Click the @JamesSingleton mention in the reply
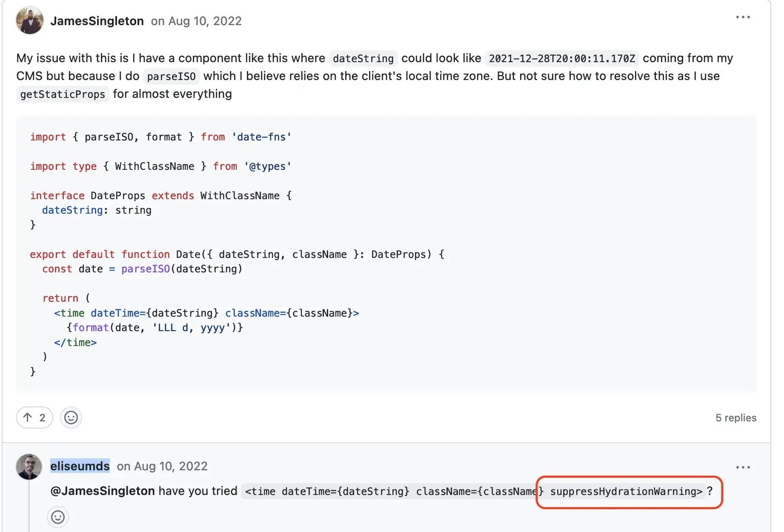 point(103,491)
